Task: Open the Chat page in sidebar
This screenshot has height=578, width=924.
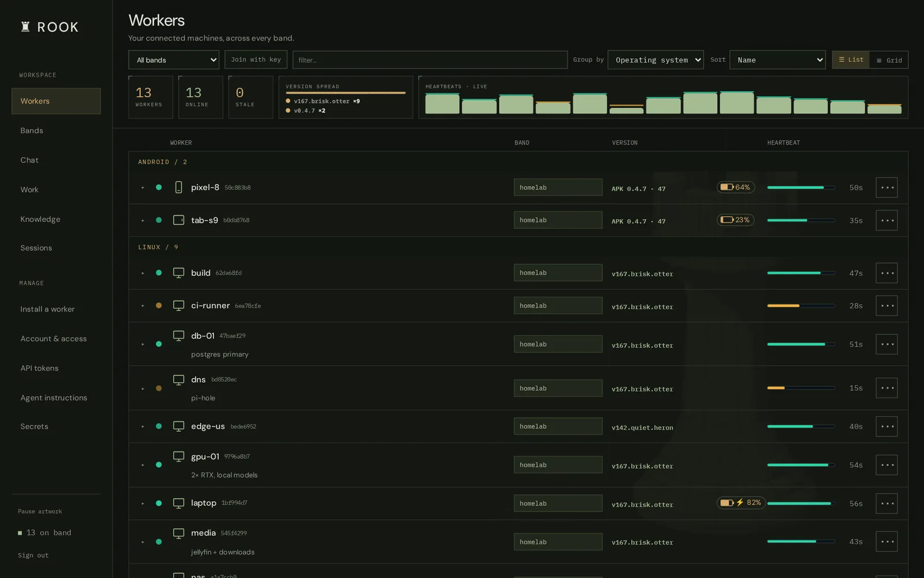Action: (56, 160)
